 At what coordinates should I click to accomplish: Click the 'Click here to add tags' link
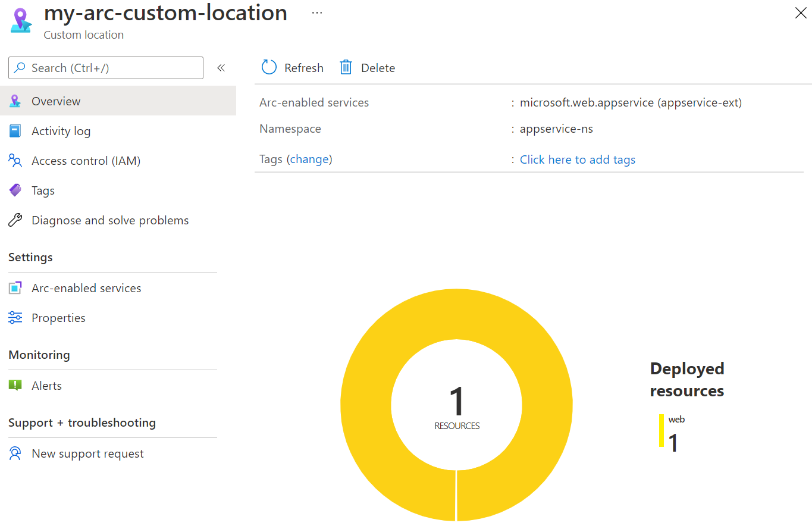pos(577,159)
